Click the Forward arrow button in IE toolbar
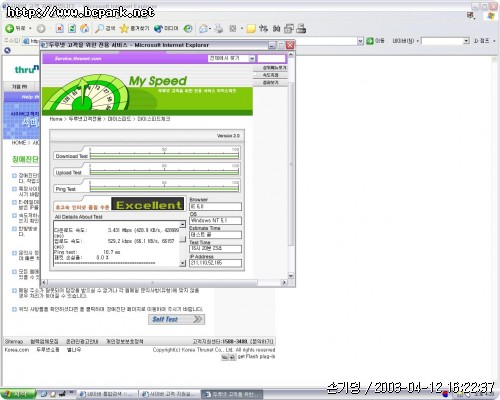500x400 pixels. point(41,29)
